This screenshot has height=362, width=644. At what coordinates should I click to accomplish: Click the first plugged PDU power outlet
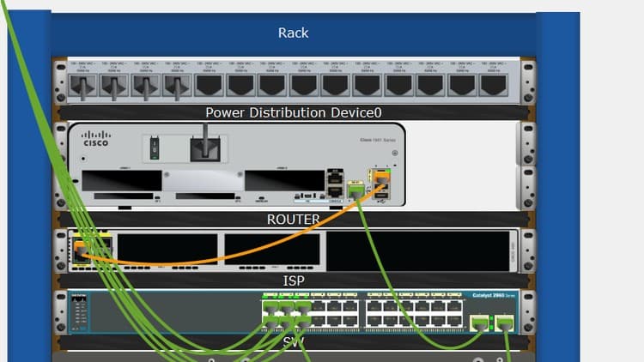pyautogui.click(x=82, y=86)
